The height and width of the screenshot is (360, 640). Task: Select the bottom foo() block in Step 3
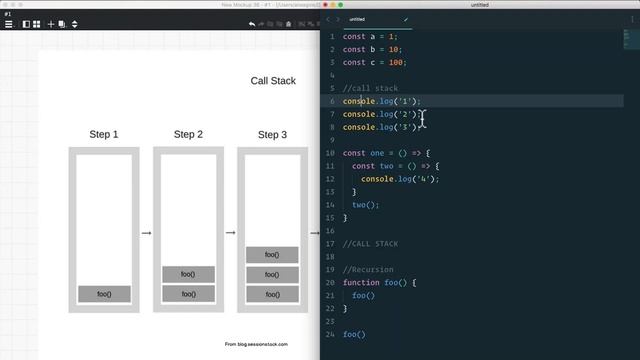pos(272,294)
